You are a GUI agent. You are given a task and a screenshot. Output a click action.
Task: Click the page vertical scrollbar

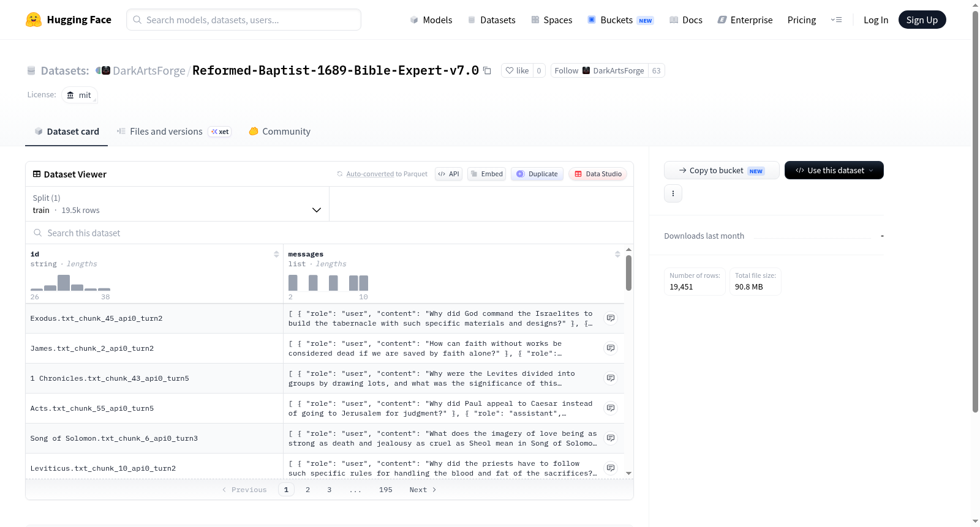[x=976, y=211]
